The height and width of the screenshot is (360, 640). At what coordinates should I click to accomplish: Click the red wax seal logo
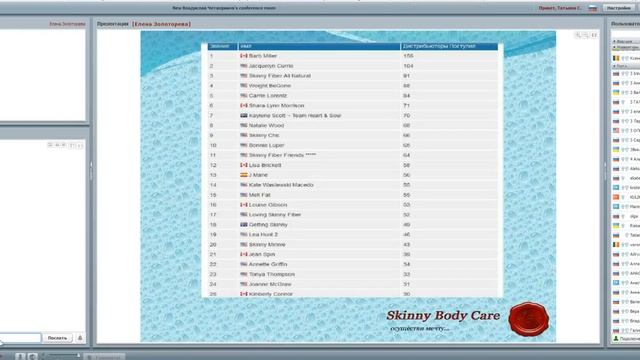tap(529, 319)
